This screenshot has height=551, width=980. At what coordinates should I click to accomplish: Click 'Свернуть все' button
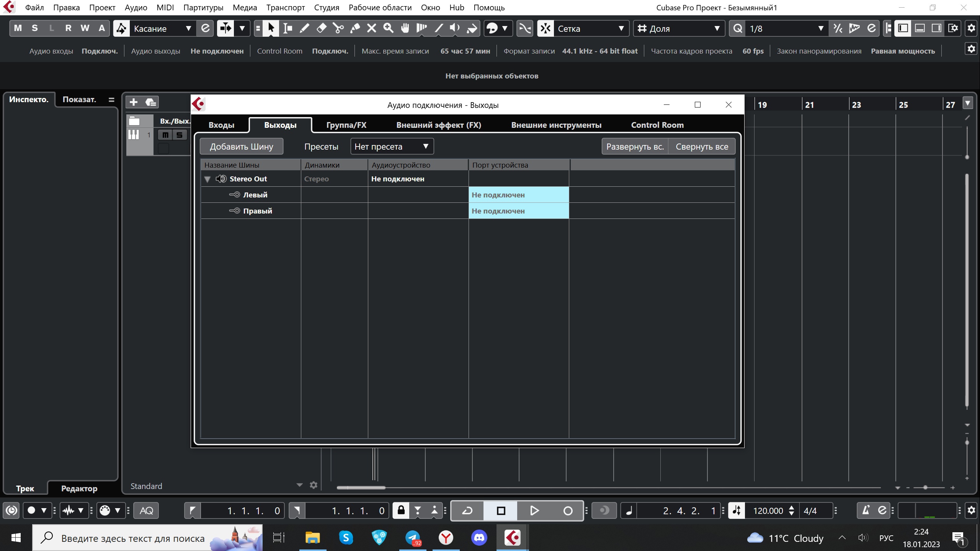[701, 147]
